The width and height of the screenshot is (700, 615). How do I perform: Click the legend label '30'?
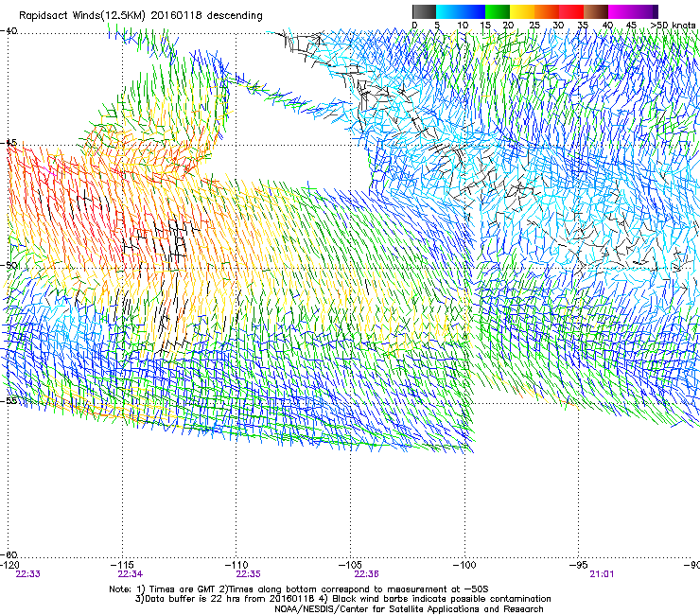[x=558, y=26]
